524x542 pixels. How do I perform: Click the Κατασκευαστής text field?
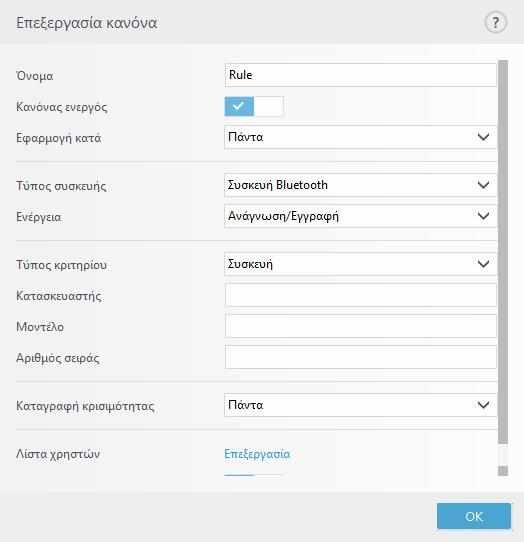tap(361, 295)
